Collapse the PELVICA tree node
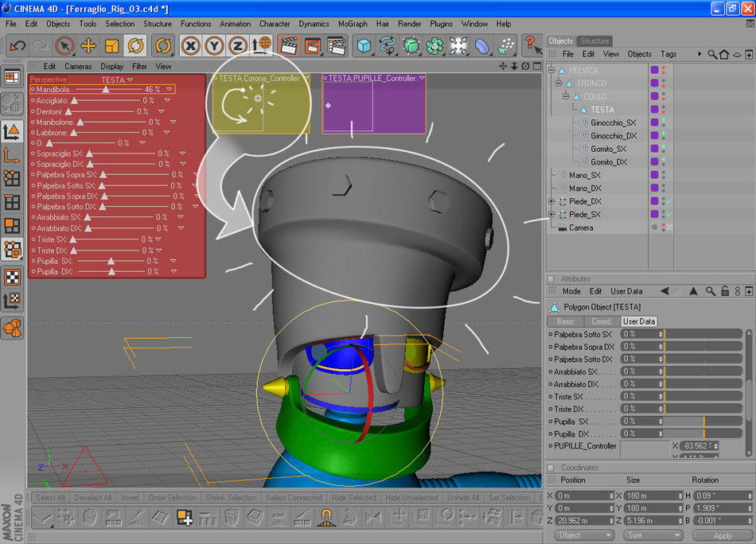The image size is (756, 544). pos(551,70)
